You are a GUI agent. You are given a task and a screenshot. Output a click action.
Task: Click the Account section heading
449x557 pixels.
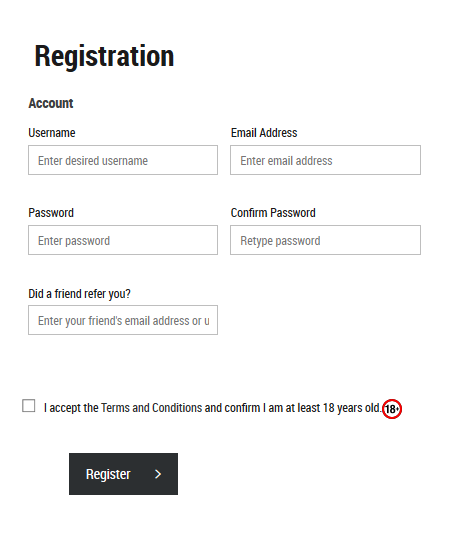click(x=51, y=103)
